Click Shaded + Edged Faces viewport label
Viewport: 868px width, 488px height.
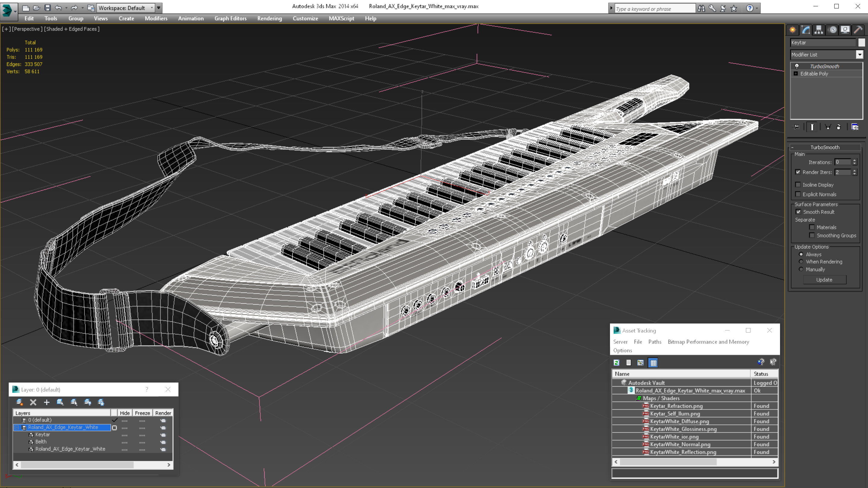[x=72, y=29]
